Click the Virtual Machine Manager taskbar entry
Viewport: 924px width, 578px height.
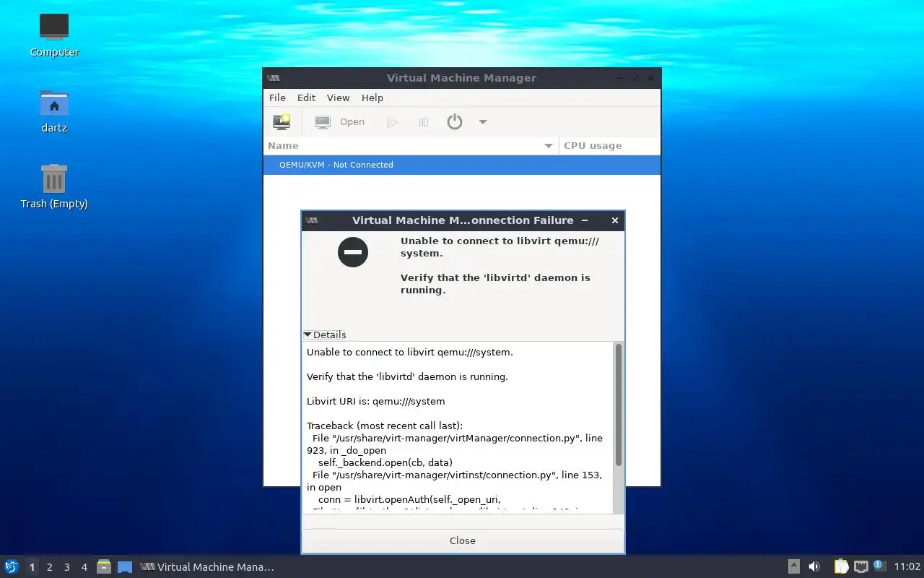pos(208,567)
